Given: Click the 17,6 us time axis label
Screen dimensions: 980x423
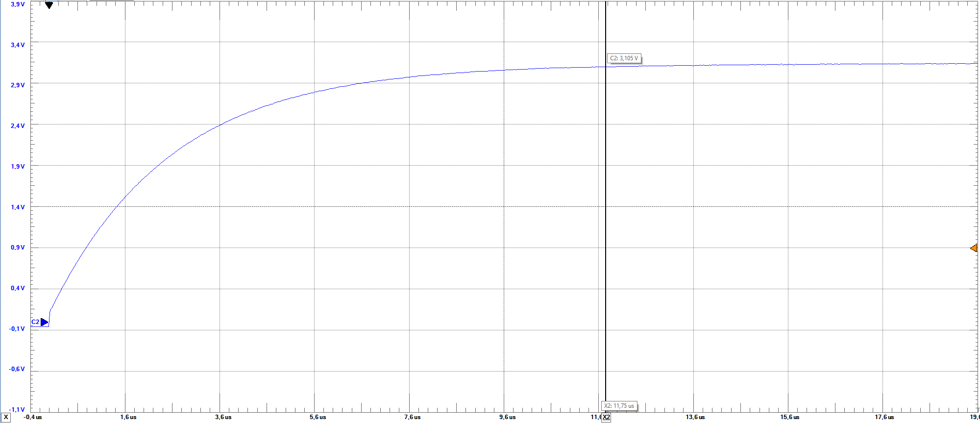Looking at the screenshot, I should 884,417.
